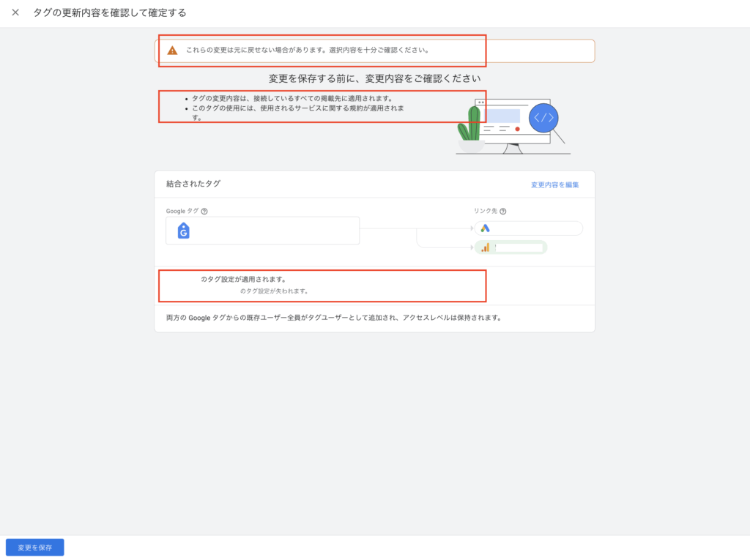750x560 pixels.
Task: Click the text のタグ設定が失われます
Action: click(274, 291)
